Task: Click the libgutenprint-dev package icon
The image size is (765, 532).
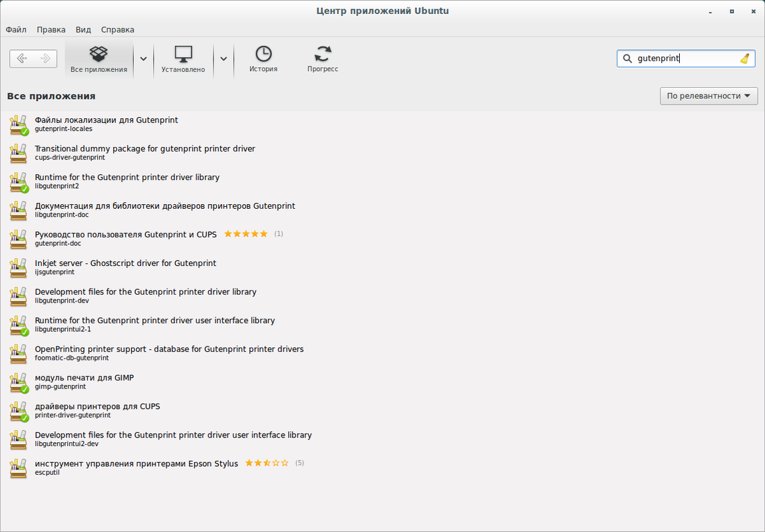Action: point(19,297)
